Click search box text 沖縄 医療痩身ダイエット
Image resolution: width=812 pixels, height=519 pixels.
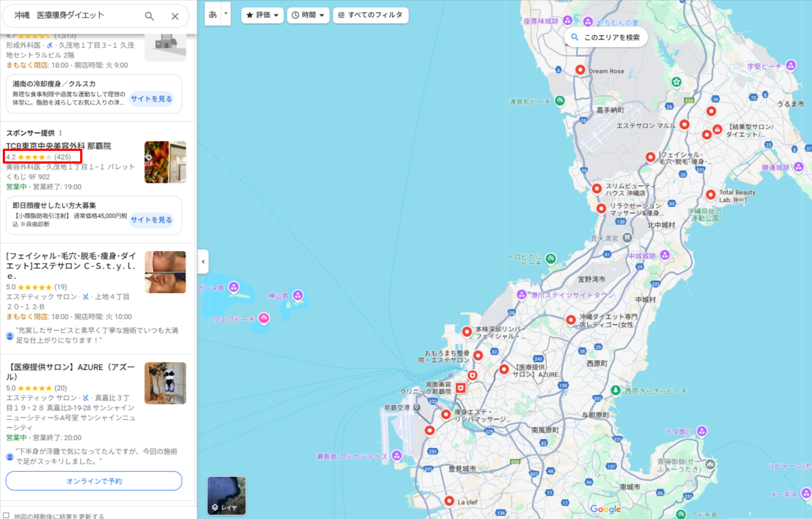pyautogui.click(x=59, y=15)
